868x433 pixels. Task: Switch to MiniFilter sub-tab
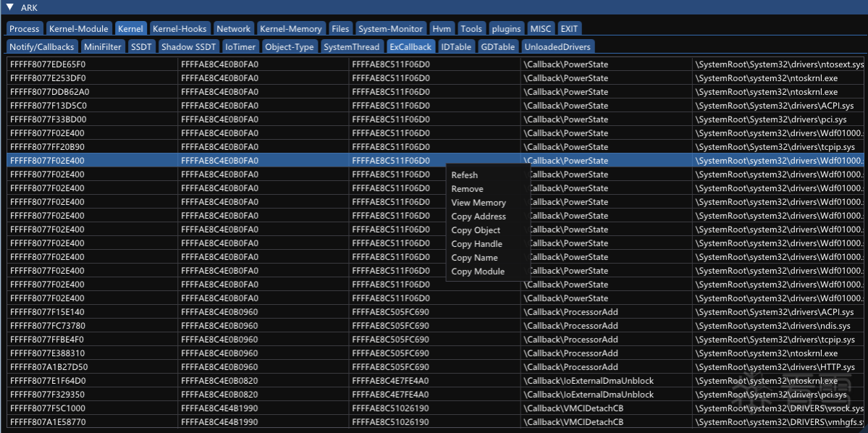pos(102,47)
